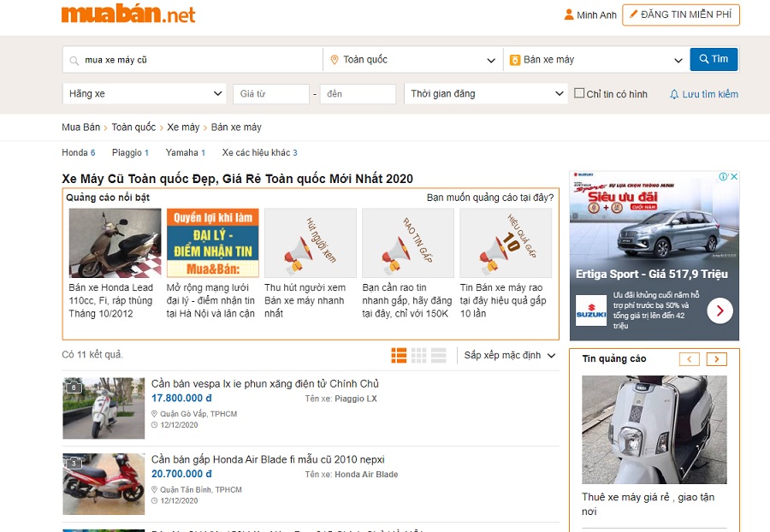This screenshot has width=770, height=532.
Task: Switch to compact list view icon
Action: [439, 355]
